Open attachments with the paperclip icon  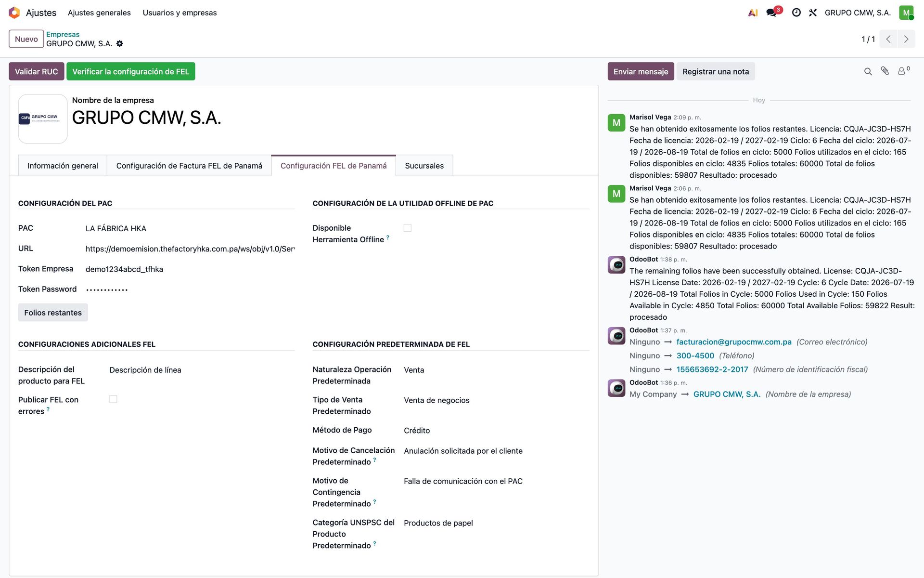885,71
